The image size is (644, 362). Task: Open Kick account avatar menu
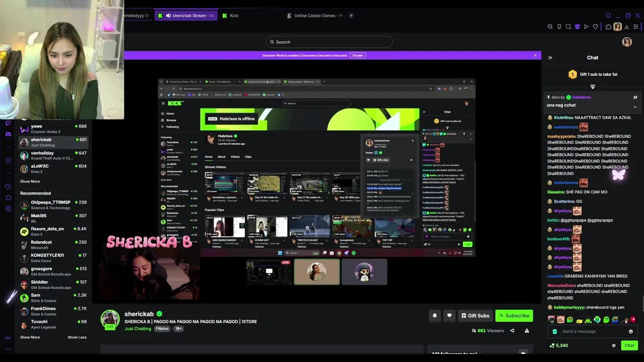tap(627, 42)
